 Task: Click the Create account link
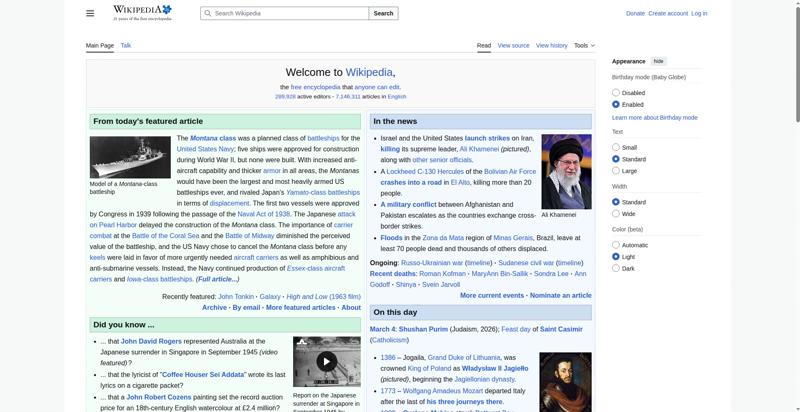click(668, 13)
